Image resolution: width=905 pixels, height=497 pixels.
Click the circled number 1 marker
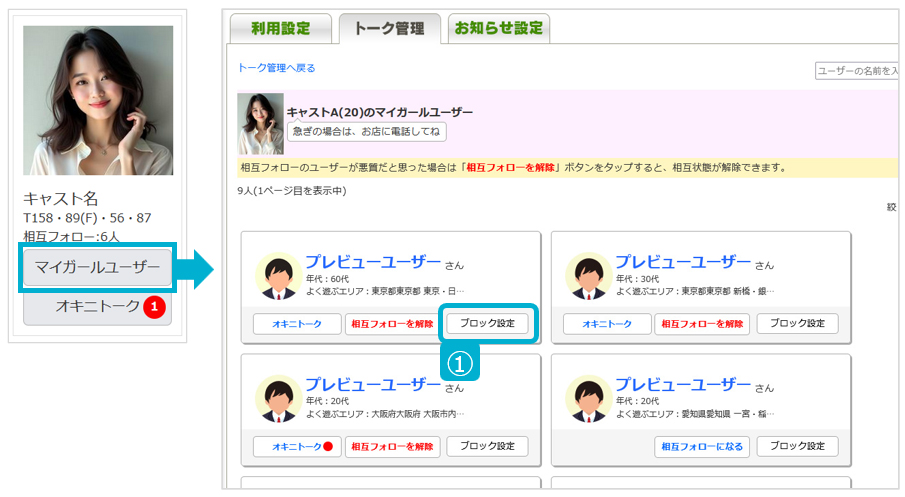[461, 362]
